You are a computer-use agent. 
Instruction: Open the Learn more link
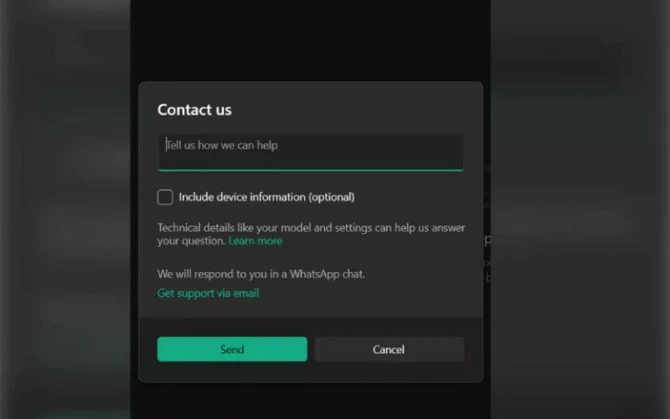(255, 241)
